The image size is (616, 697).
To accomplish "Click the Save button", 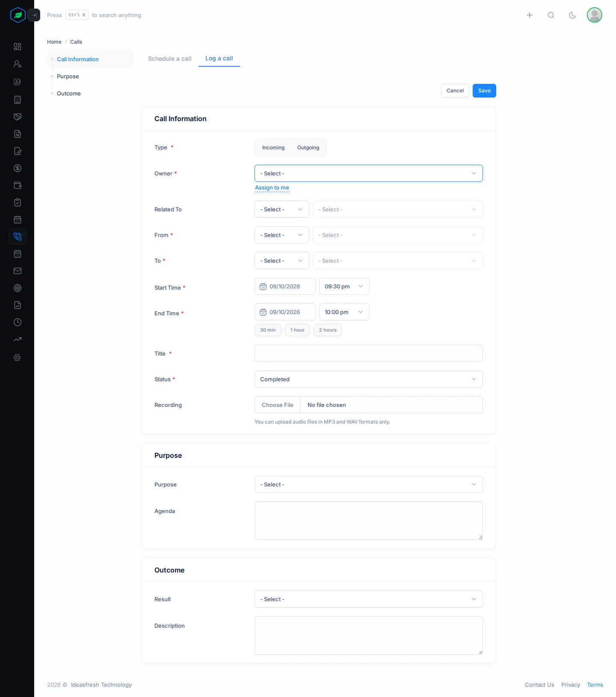I will pyautogui.click(x=484, y=91).
